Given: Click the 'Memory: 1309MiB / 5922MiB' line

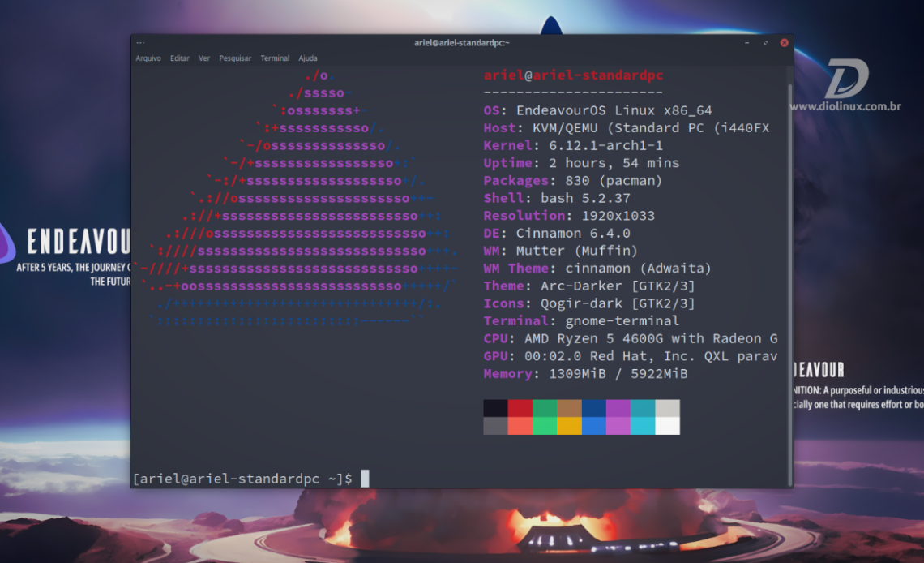Looking at the screenshot, I should [x=585, y=374].
